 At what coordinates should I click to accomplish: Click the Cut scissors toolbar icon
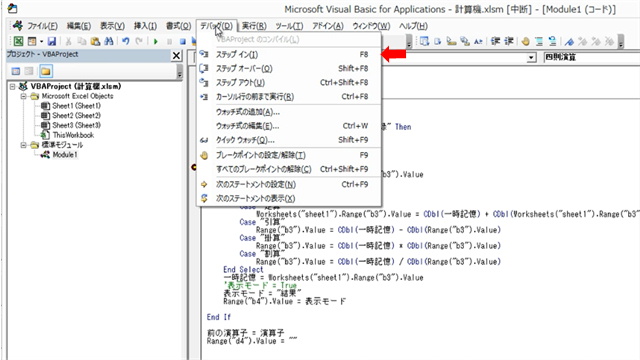tap(69, 41)
